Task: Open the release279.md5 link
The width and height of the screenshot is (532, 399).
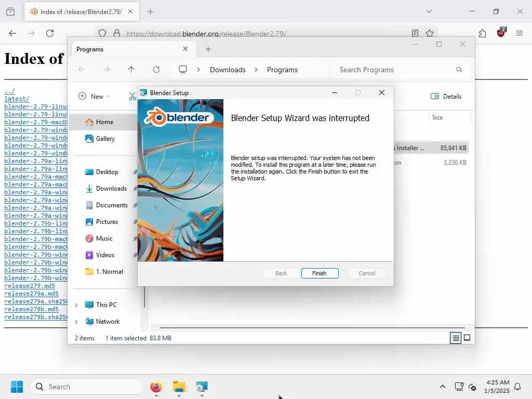Action: [x=30, y=286]
